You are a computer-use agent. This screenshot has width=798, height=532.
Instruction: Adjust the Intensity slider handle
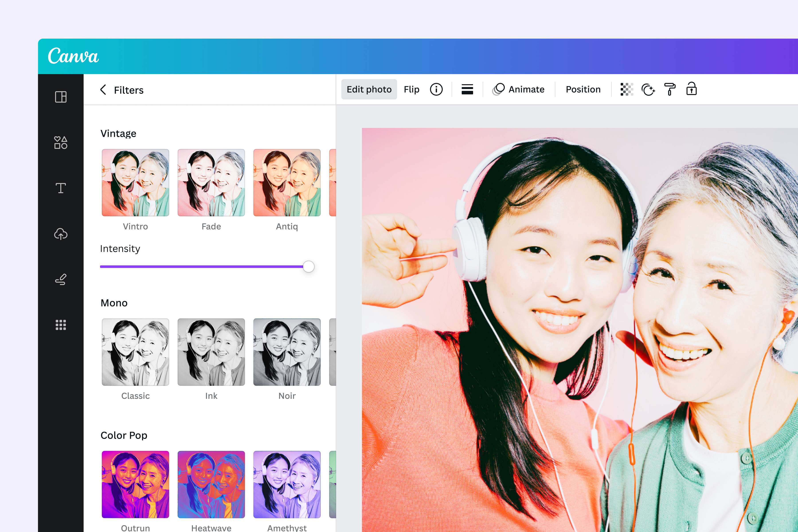[x=308, y=267]
